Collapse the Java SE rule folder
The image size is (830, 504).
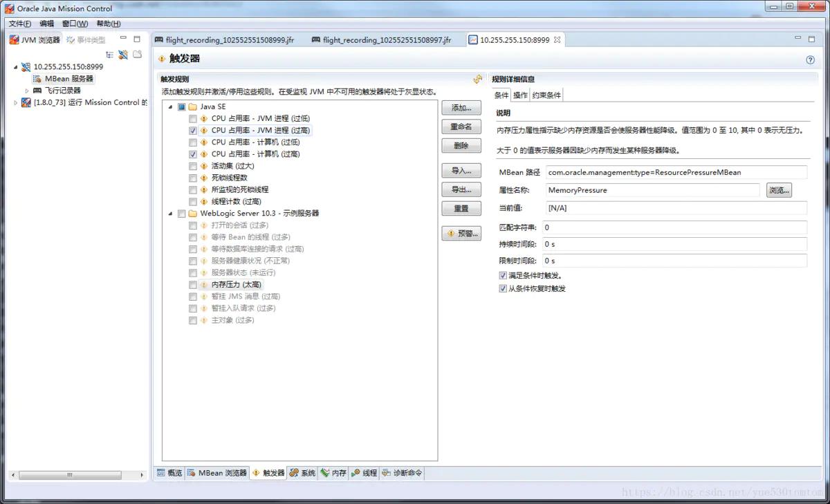tap(169, 106)
